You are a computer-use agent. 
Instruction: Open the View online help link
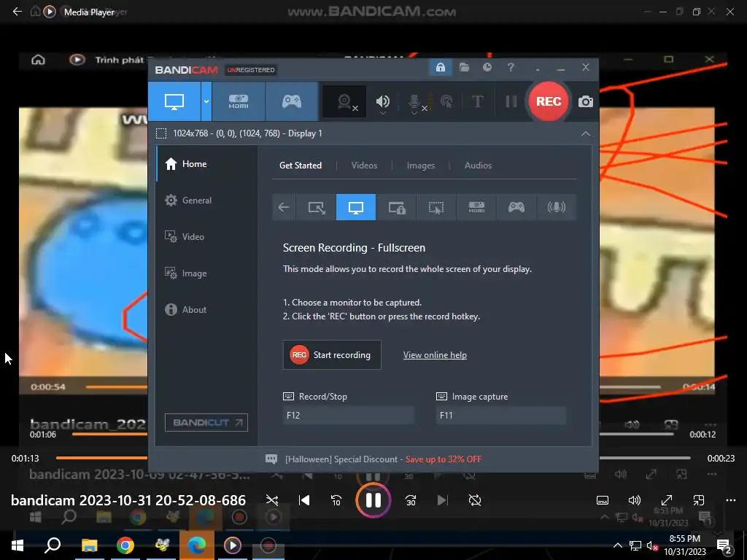(x=435, y=355)
